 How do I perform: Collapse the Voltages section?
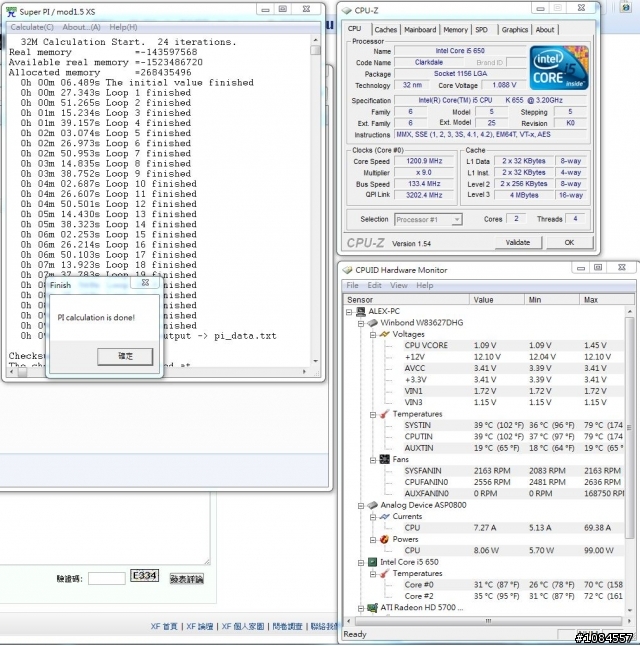click(373, 335)
